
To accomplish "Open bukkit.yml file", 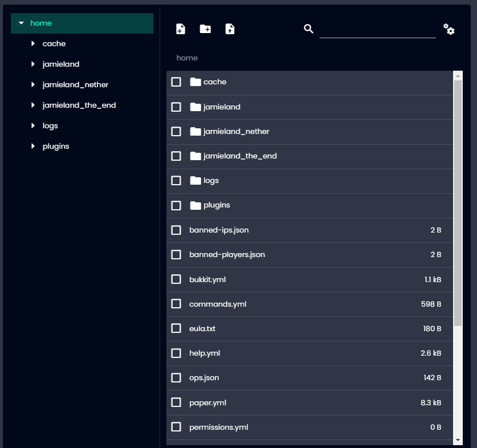I will [x=207, y=280].
